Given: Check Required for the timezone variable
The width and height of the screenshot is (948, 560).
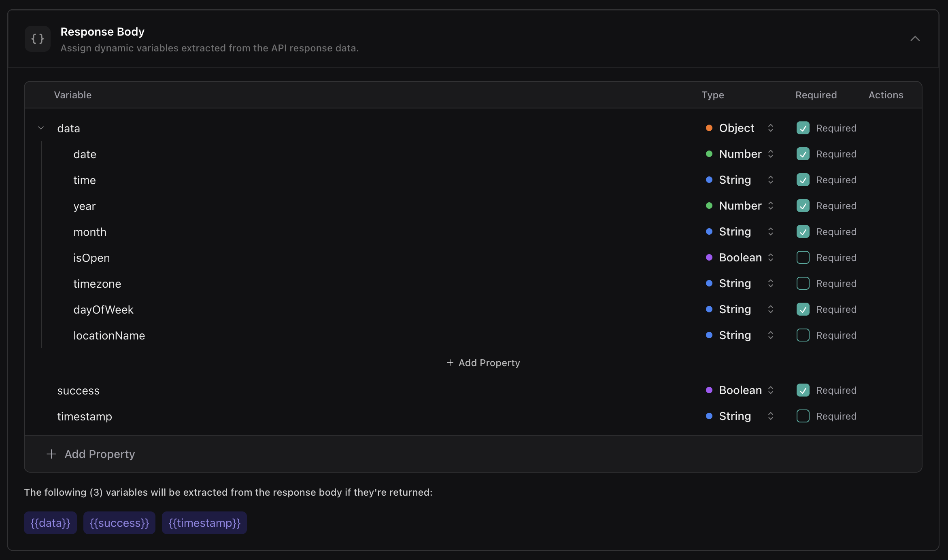Looking at the screenshot, I should click(803, 284).
